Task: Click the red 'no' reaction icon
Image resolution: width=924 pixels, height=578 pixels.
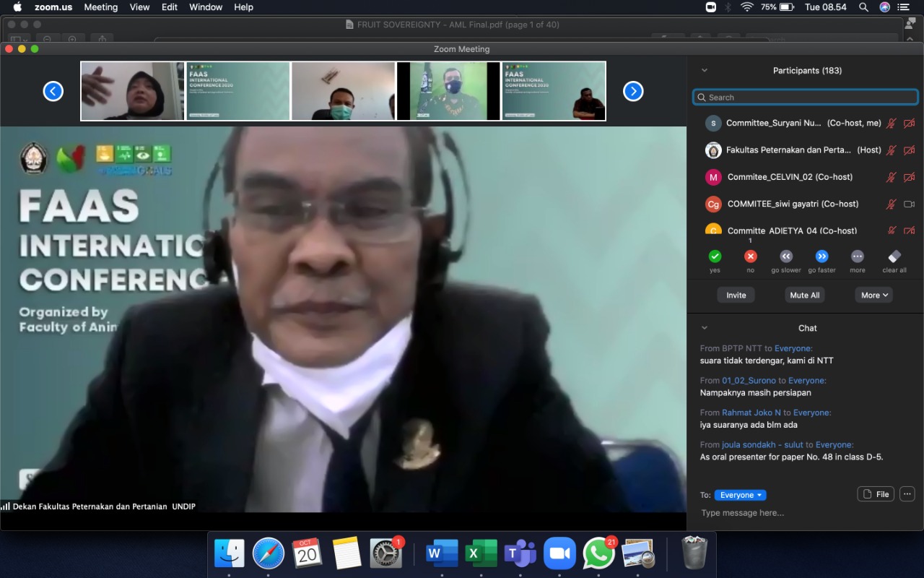Action: click(x=751, y=256)
